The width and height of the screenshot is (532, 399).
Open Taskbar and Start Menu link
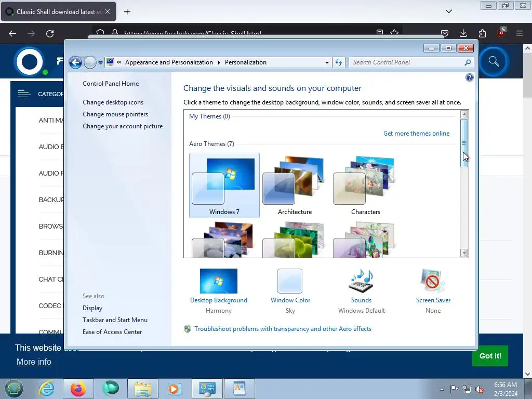[115, 320]
